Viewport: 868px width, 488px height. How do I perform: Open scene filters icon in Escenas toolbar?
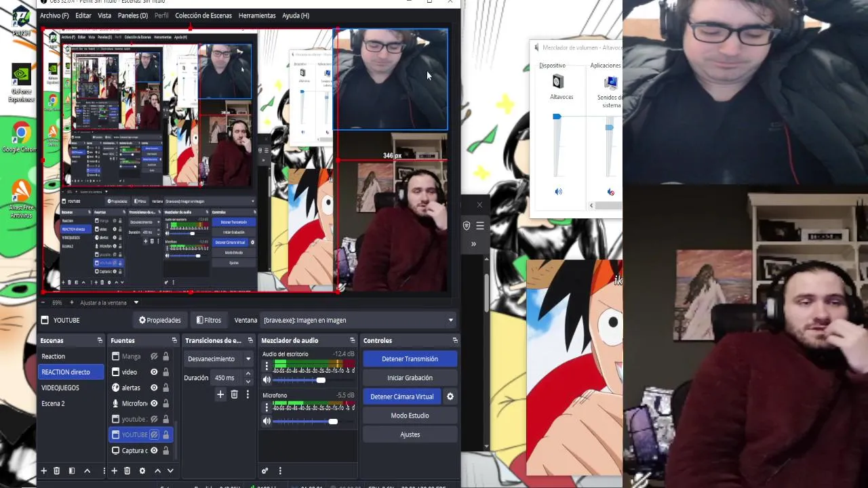coord(71,470)
